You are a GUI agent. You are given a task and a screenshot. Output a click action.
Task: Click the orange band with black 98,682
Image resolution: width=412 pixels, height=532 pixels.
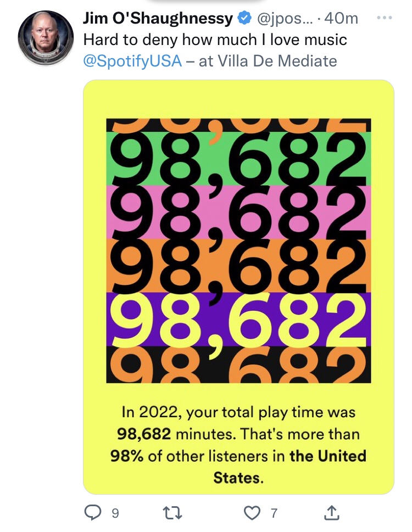[238, 266]
